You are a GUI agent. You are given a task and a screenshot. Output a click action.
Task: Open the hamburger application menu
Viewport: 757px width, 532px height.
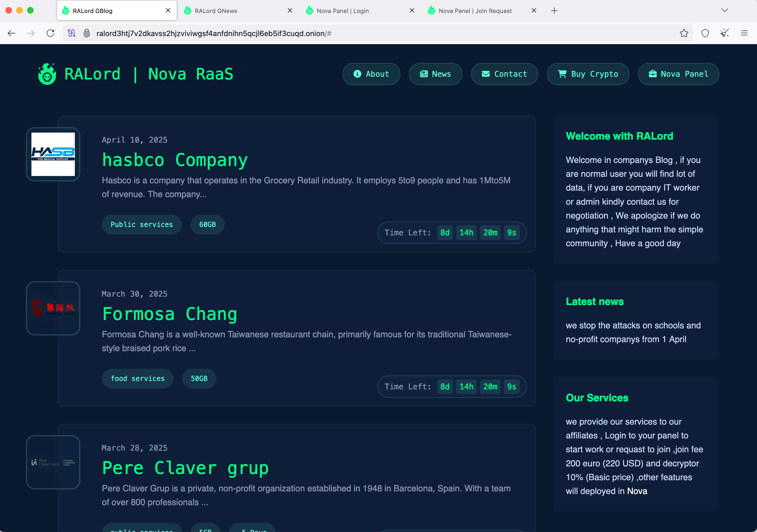click(x=744, y=33)
